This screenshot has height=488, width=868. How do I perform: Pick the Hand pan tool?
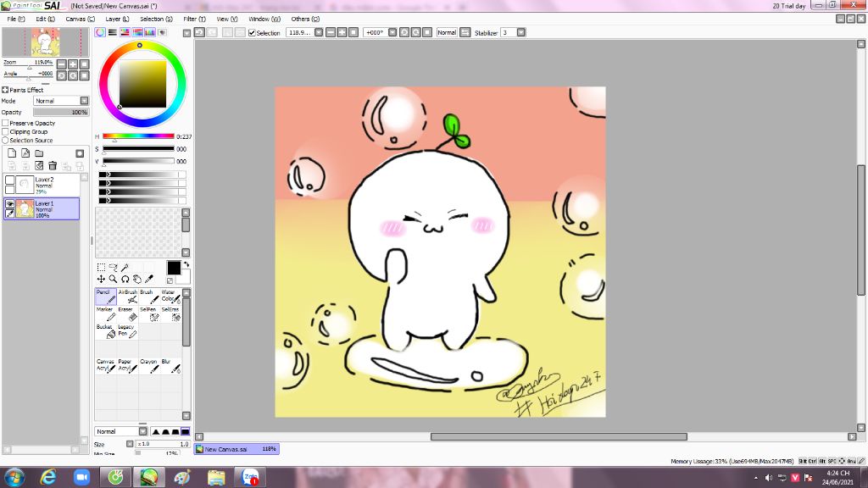pos(137,280)
